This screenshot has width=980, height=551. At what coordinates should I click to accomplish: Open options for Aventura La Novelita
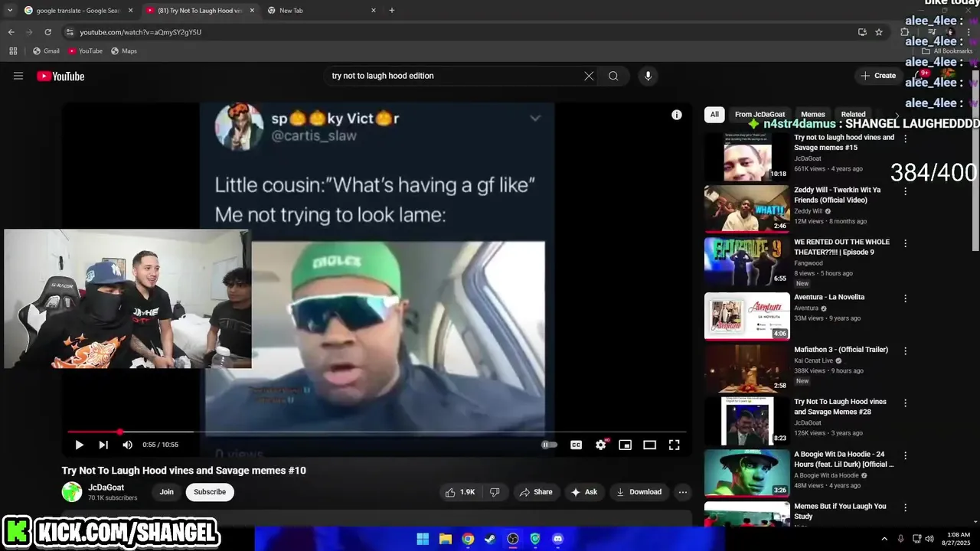(x=905, y=298)
